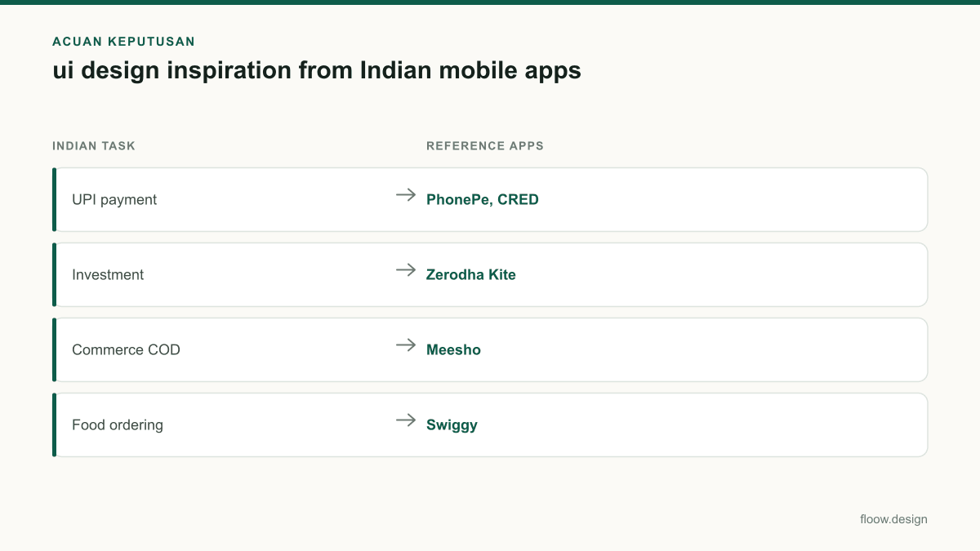The width and height of the screenshot is (980, 551).
Task: Click the 'REFERENCE APPS' column header
Action: tap(485, 146)
